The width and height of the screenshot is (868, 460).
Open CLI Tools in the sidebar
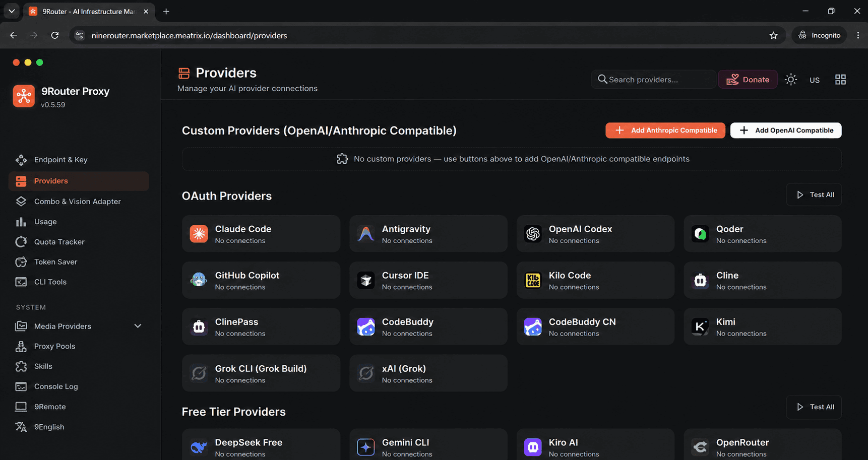pyautogui.click(x=79, y=282)
